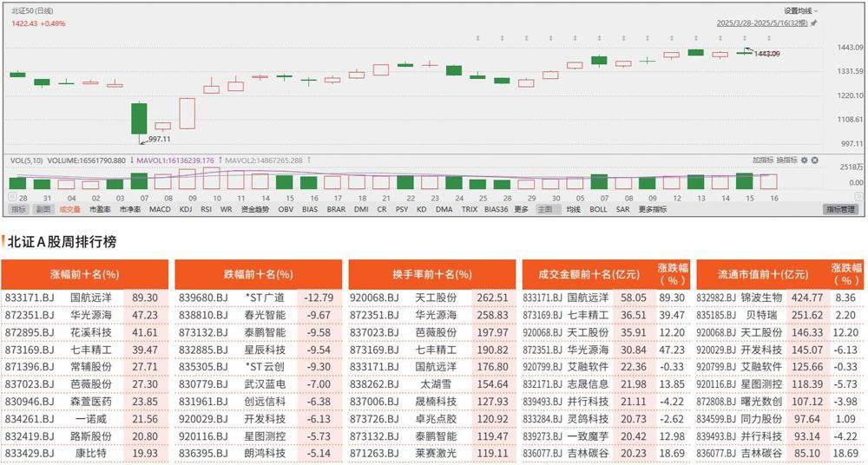Image resolution: width=868 pixels, height=465 pixels.
Task: Select the 资金趋势 indicator tab
Action: 254,209
